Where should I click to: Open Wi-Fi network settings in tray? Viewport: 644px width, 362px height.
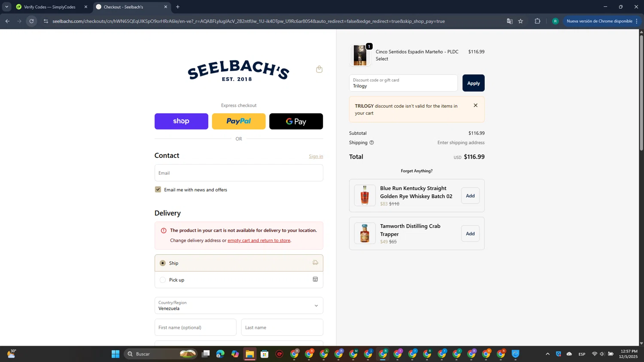(x=595, y=354)
